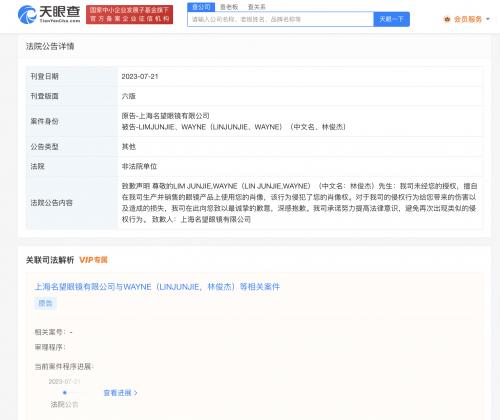Select the 审理程序 line
This screenshot has height=420, width=500.
coord(50,347)
